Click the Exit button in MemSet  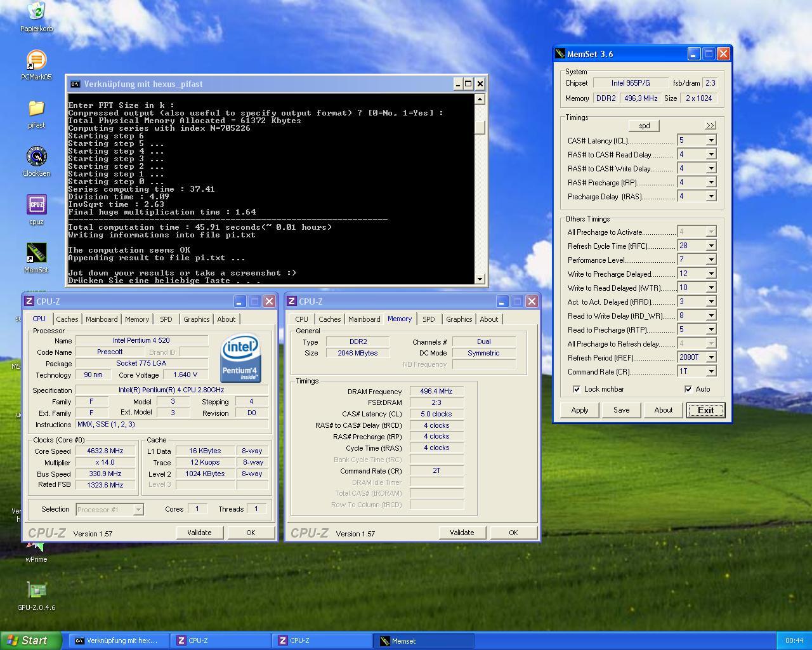click(x=705, y=410)
